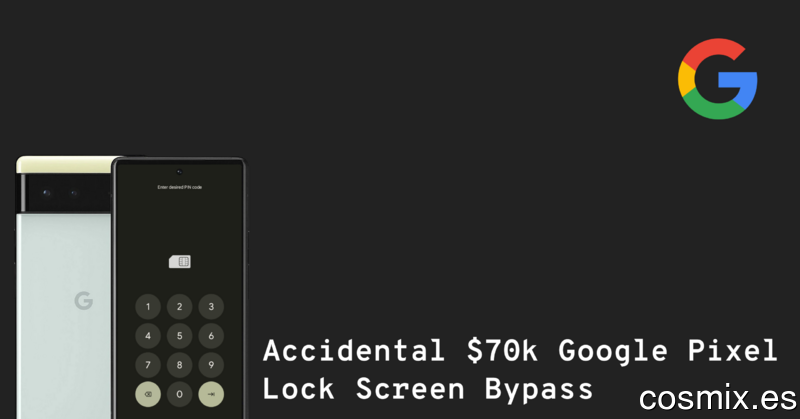Click the Enter desired PIN code prompt
The height and width of the screenshot is (419, 800).
[x=180, y=187]
